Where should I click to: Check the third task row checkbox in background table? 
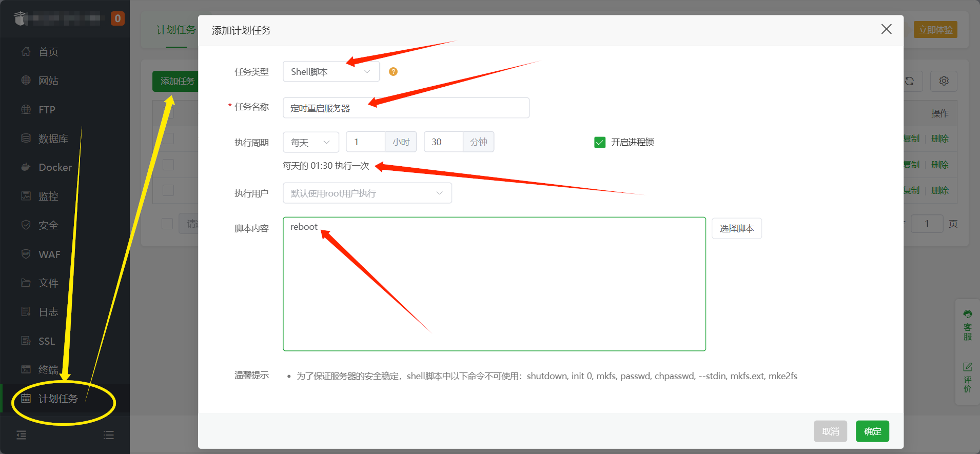[168, 190]
